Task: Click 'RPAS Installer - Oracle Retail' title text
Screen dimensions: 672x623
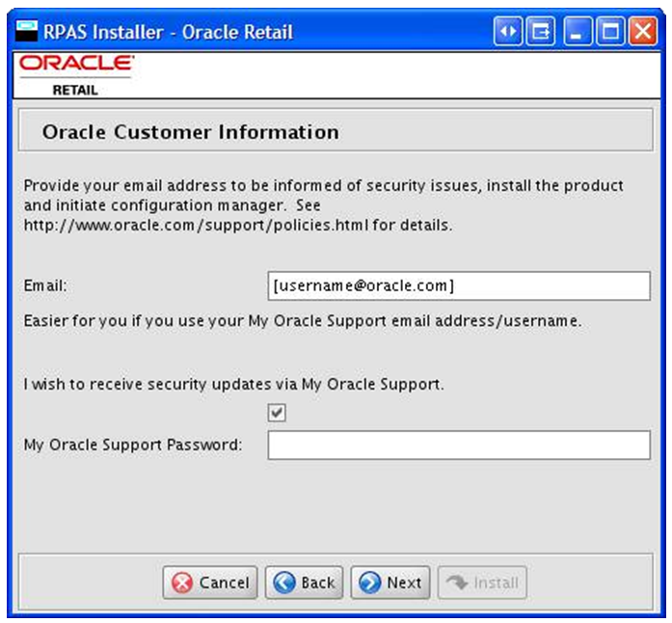Action: 168,32
